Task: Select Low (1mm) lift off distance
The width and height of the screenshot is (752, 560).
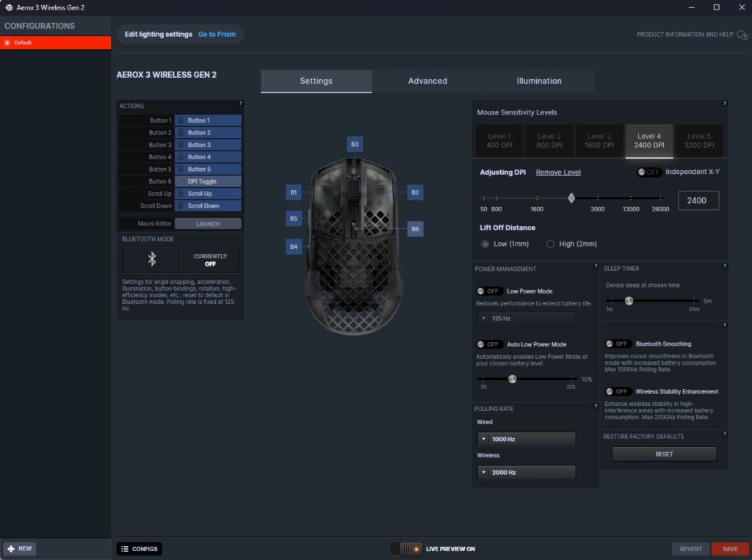Action: pyautogui.click(x=485, y=244)
